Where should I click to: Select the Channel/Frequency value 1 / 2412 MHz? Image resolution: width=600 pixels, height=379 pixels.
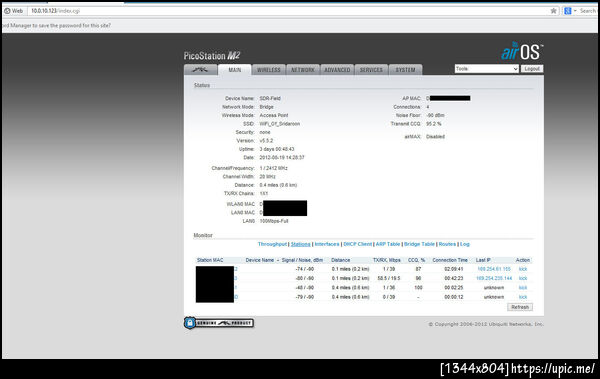coord(274,168)
